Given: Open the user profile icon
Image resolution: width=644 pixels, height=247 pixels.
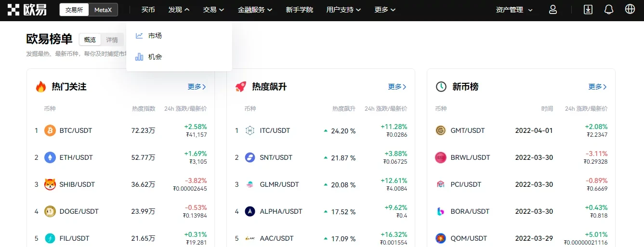Looking at the screenshot, I should [553, 10].
